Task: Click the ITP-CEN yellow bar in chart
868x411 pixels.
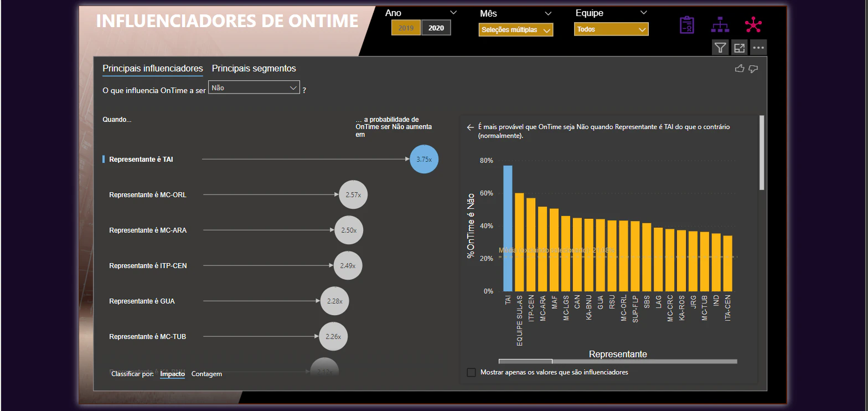Action: pos(531,245)
